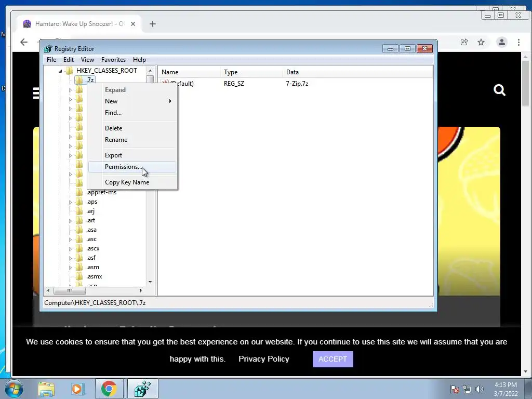Open the Privacy Policy link

tap(263, 359)
